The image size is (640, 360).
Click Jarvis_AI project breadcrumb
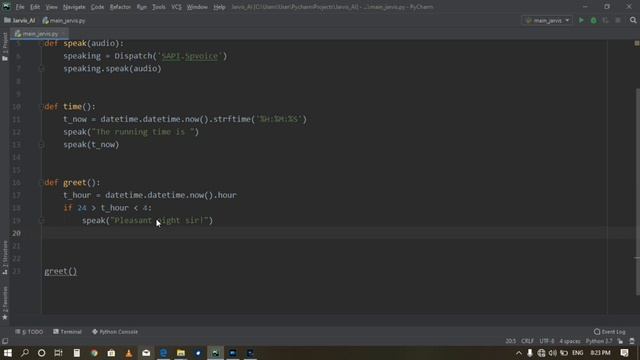[20, 20]
